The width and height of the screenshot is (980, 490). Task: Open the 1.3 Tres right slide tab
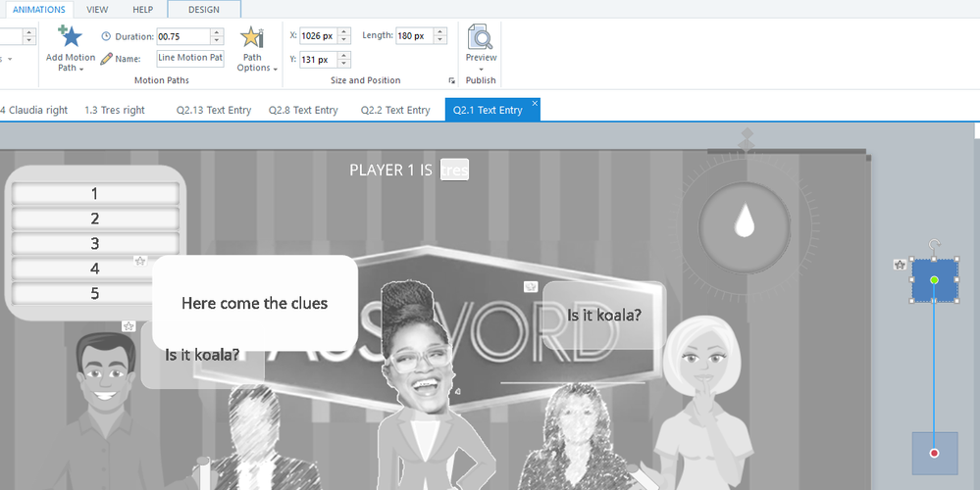click(115, 110)
